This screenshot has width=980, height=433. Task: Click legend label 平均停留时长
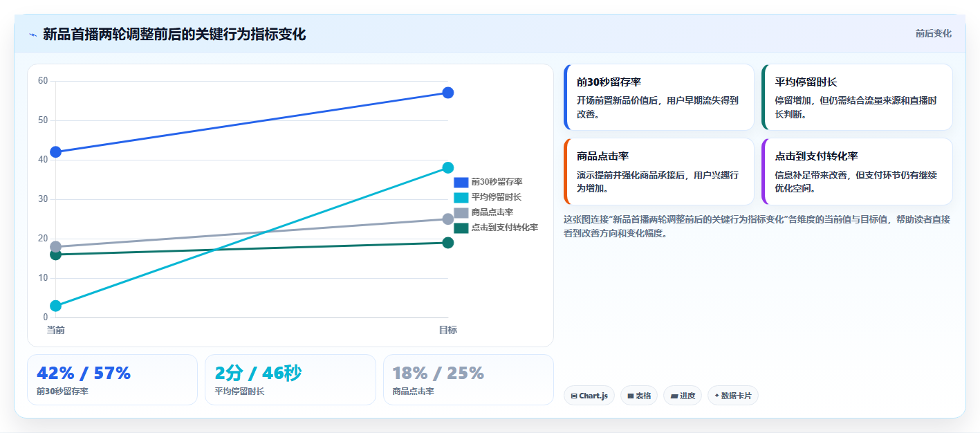click(497, 197)
